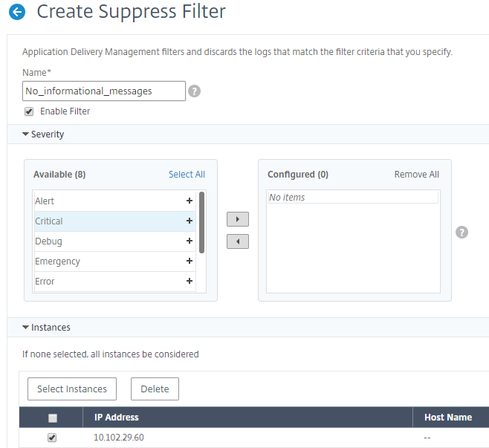Image resolution: width=489 pixels, height=448 pixels.
Task: Select the Debug row in Available list
Action: [x=115, y=241]
